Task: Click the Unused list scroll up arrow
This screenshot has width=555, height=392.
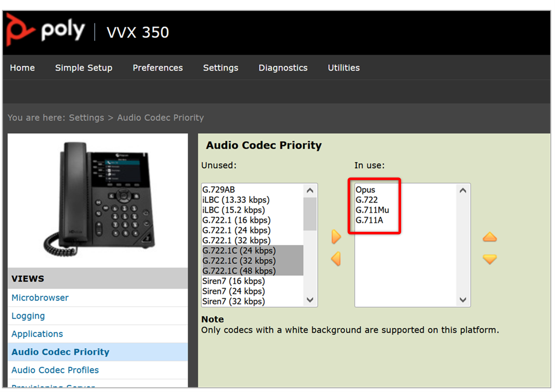Action: (x=310, y=191)
